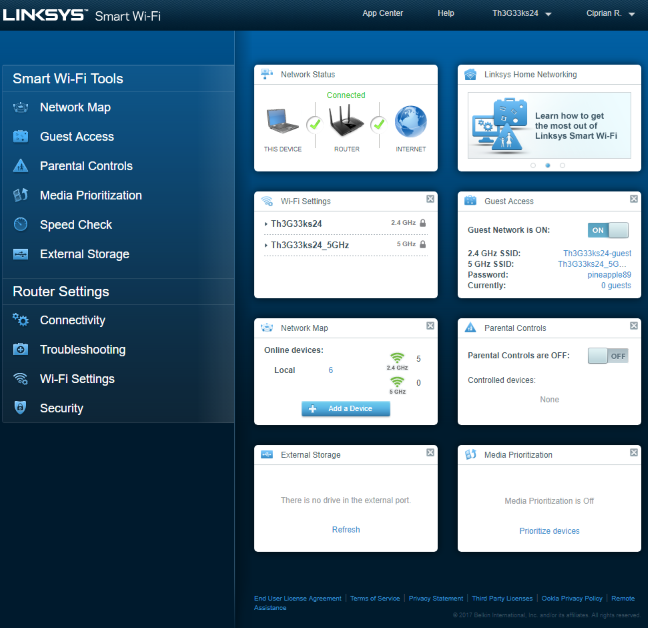648x628 pixels.
Task: Click the Wi-Fi Settings widget header icon
Action: coord(267,201)
